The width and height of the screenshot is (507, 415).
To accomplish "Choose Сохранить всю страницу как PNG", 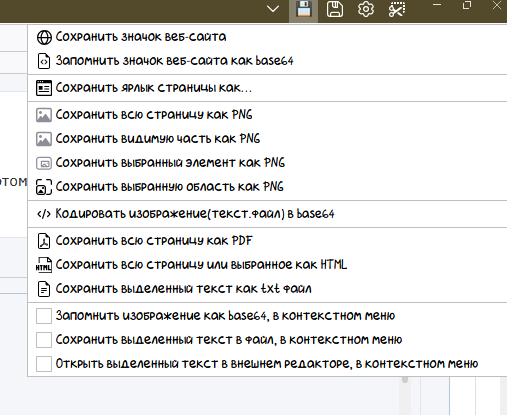I will click(x=154, y=115).
